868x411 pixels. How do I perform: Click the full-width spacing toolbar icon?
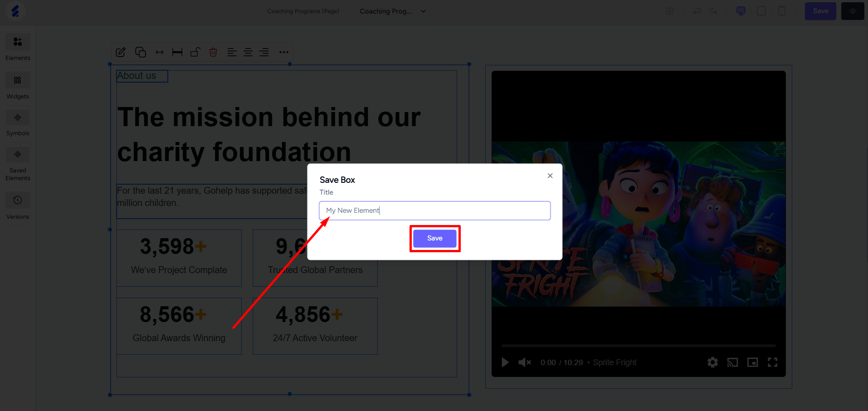tap(177, 52)
